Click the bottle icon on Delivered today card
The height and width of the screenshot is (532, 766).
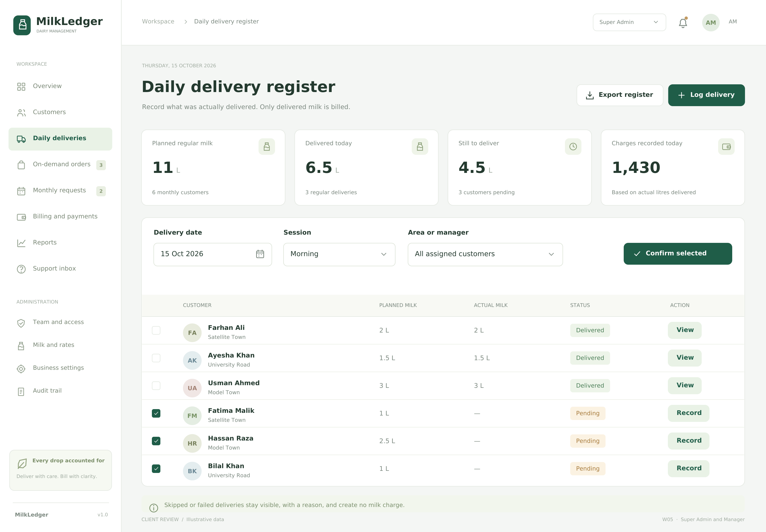[x=420, y=147]
